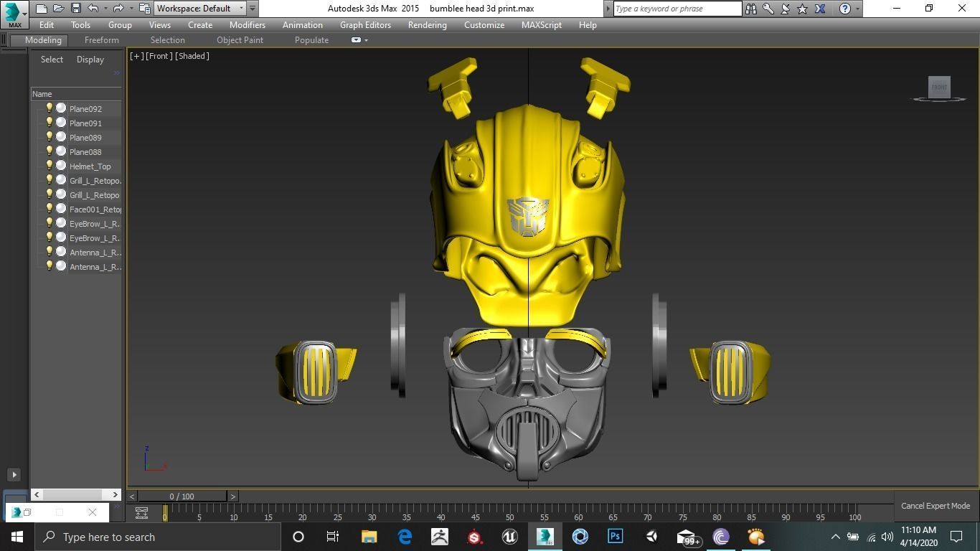Click the Favorites star icon
This screenshot has width=980, height=551.
803,9
